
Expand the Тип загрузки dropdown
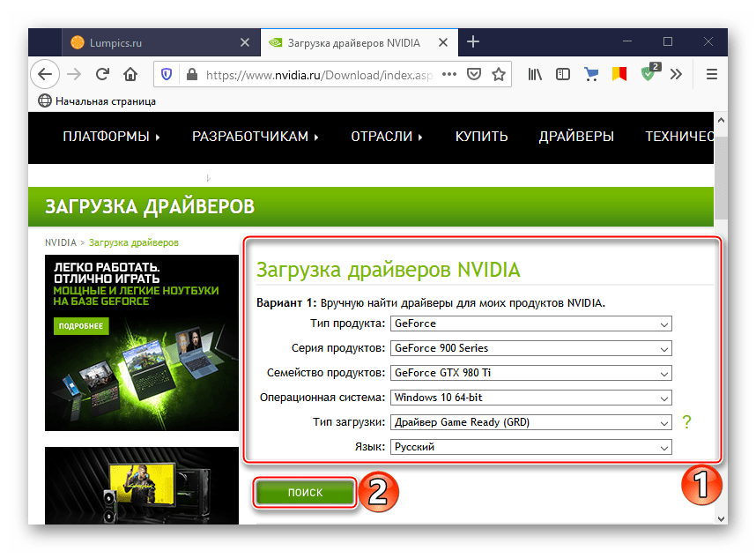point(530,422)
